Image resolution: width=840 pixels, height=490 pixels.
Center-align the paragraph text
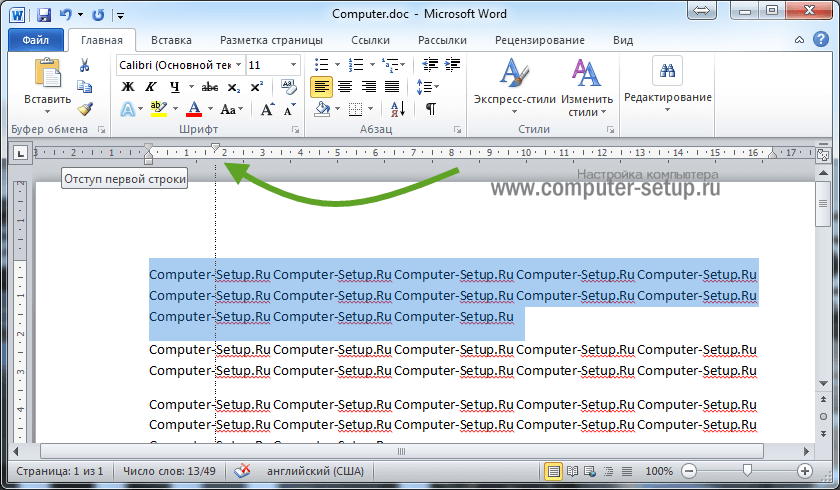(345, 87)
